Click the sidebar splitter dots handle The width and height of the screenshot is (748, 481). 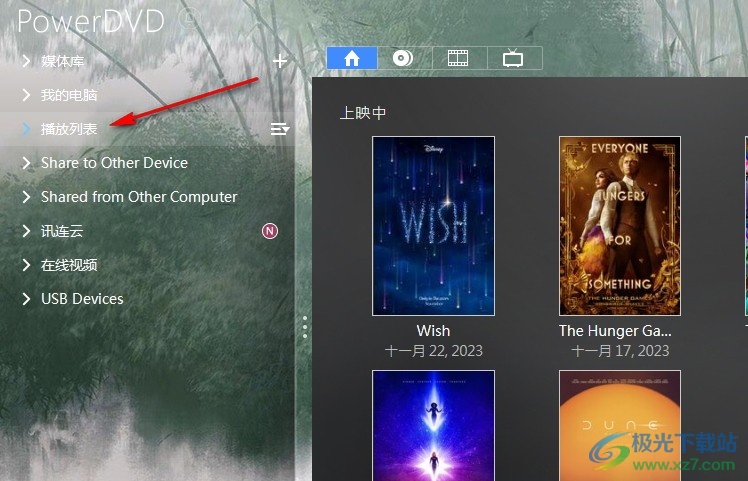tap(304, 327)
